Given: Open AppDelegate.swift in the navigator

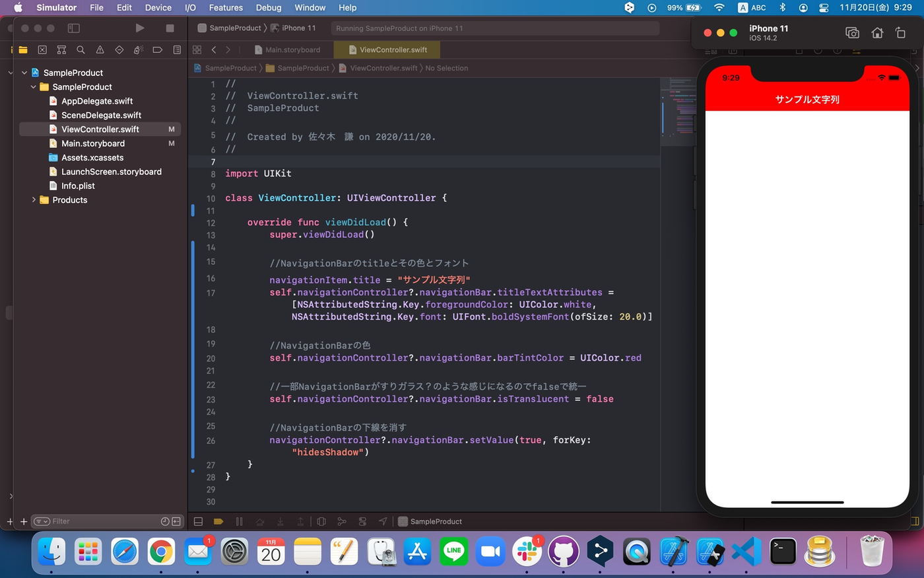Looking at the screenshot, I should pos(97,101).
